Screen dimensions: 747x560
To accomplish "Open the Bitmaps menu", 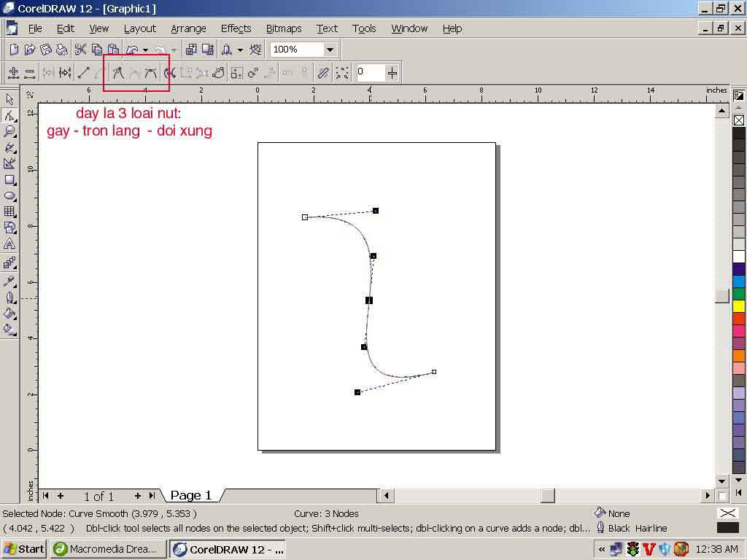I will point(284,28).
